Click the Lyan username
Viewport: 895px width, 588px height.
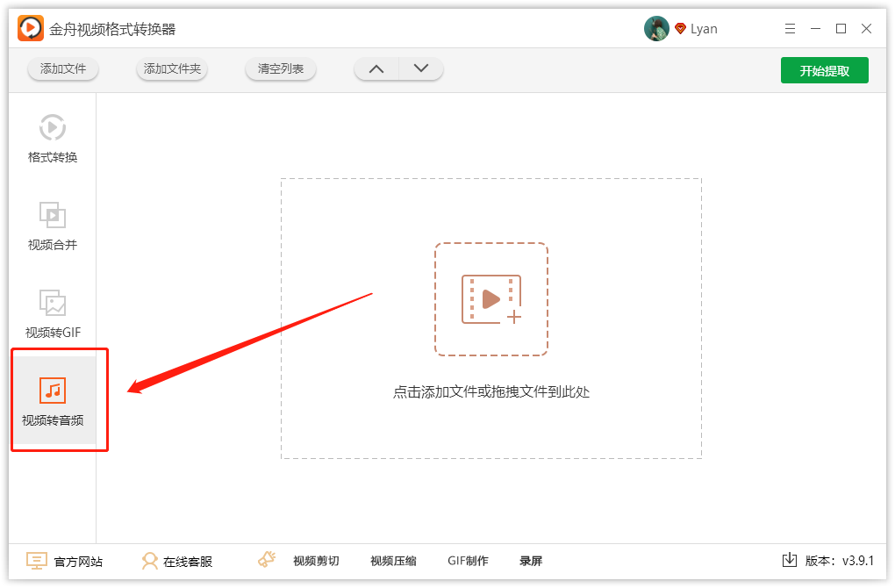point(704,29)
